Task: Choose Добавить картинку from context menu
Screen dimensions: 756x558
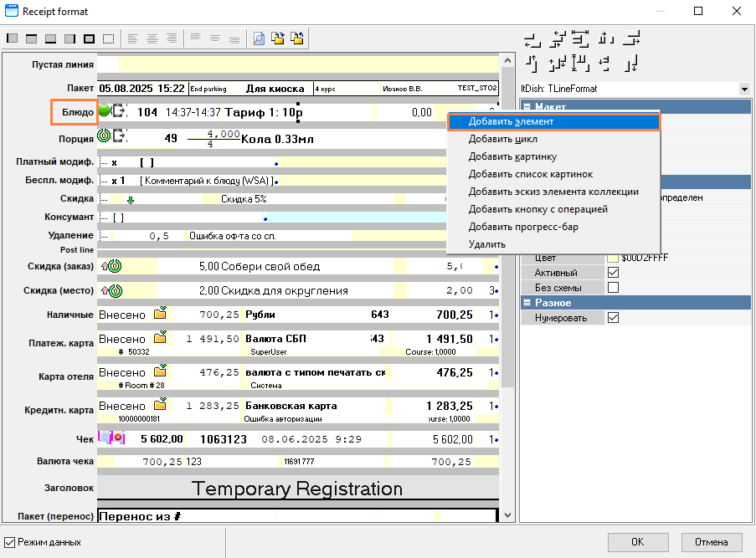Action: click(512, 156)
